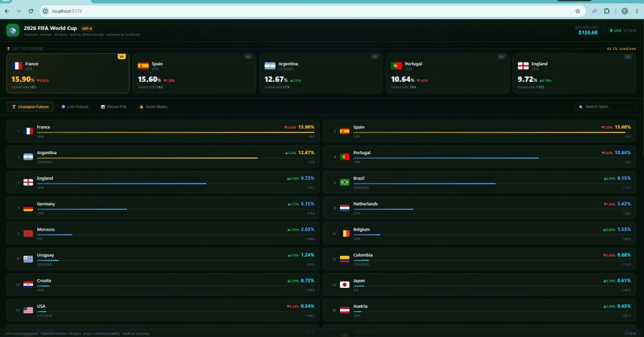Click the Belgium team name

361,229
